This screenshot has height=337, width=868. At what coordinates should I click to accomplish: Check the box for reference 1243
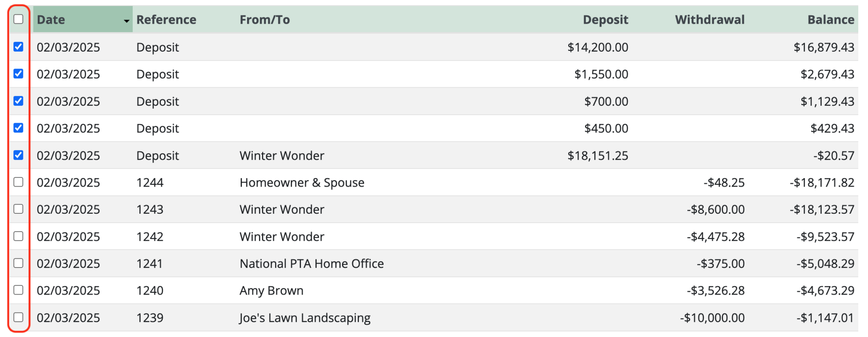[x=18, y=209]
